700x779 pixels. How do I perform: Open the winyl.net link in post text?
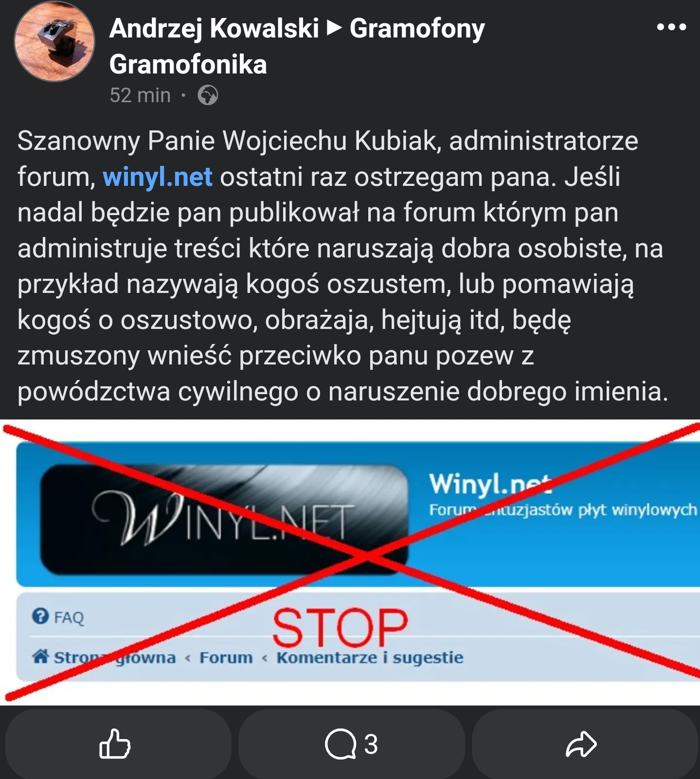pyautogui.click(x=157, y=177)
